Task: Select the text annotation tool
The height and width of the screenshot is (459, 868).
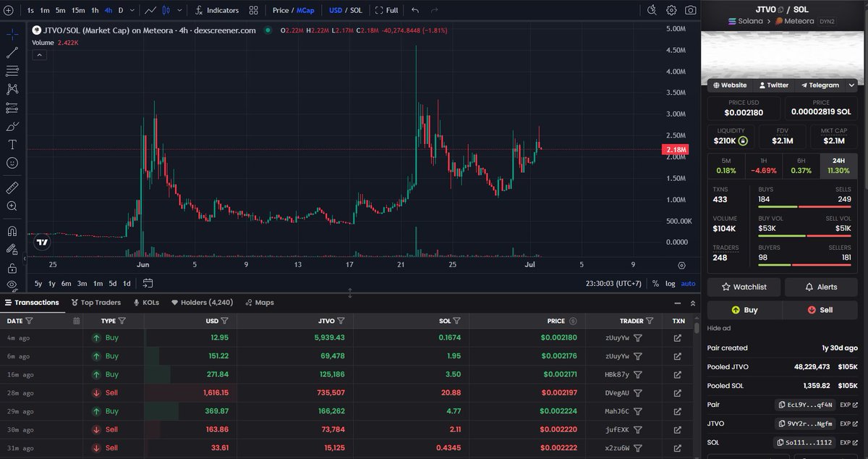Action: (12, 145)
